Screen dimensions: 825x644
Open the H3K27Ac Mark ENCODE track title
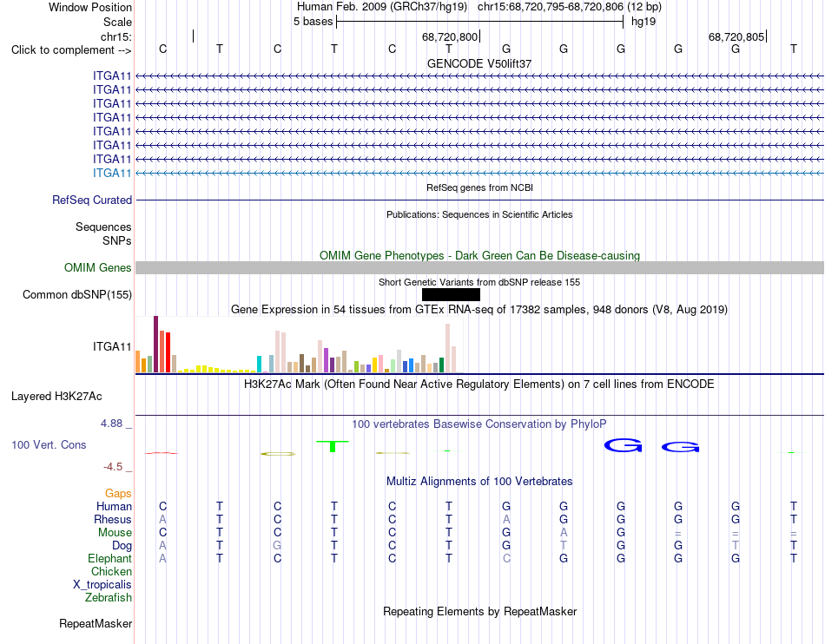point(479,384)
